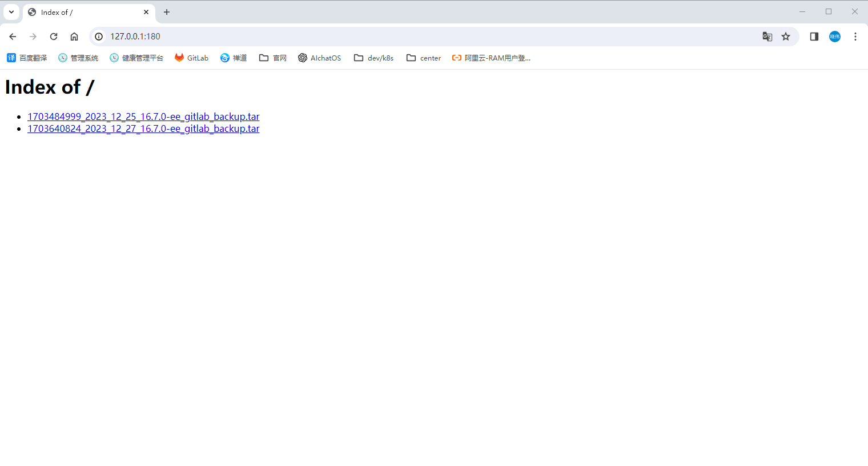Open the GitLab bookmark
868x466 pixels.
(x=192, y=58)
